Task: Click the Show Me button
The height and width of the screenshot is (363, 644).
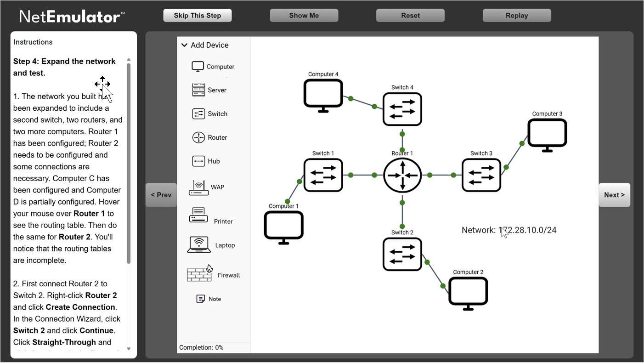Action: pos(304,16)
